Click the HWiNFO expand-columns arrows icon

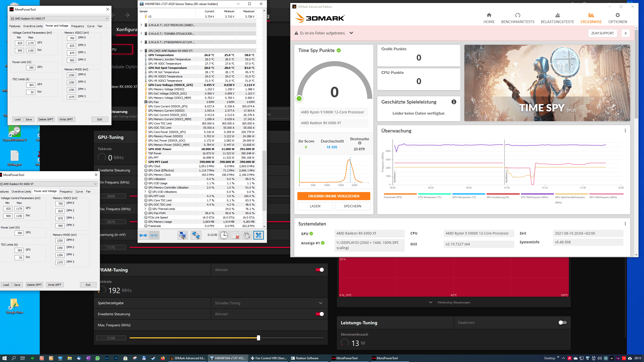(x=143, y=235)
